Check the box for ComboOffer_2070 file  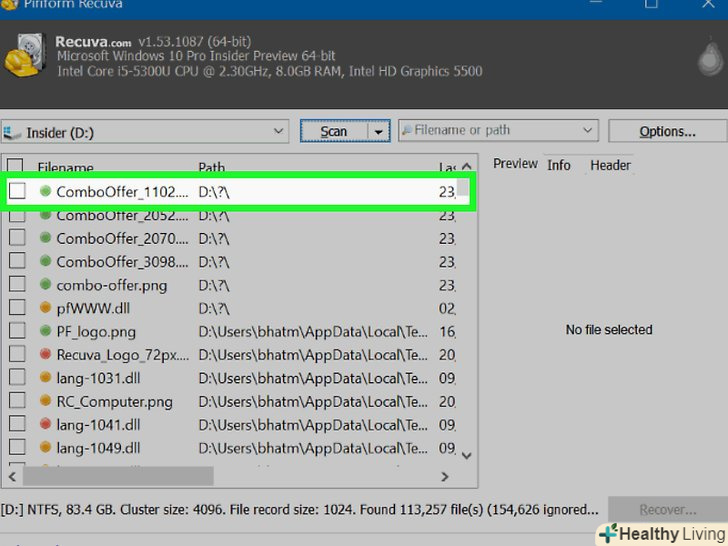point(17,238)
